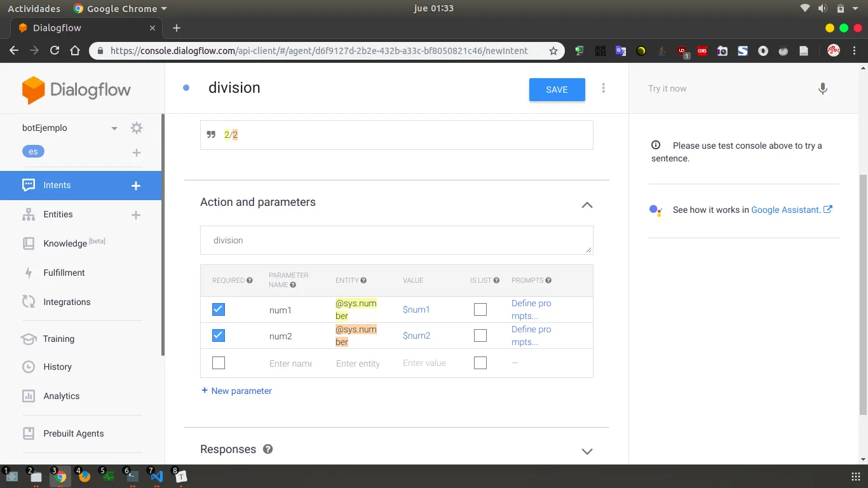Click the agent settings gear icon

point(136,128)
